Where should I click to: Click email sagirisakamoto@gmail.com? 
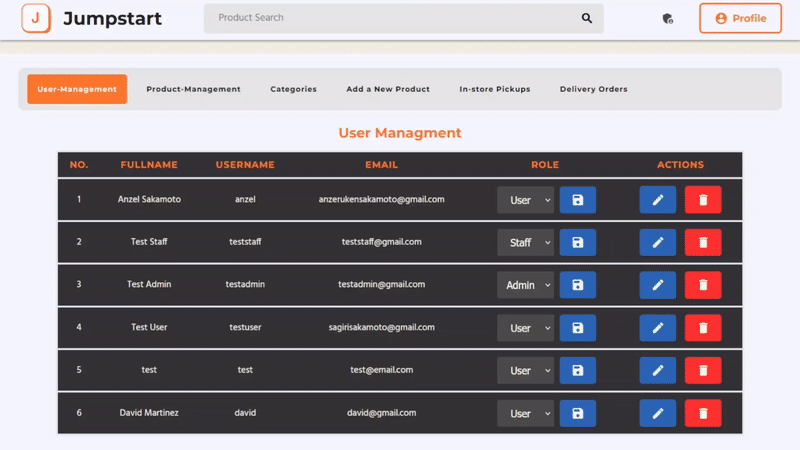click(382, 327)
